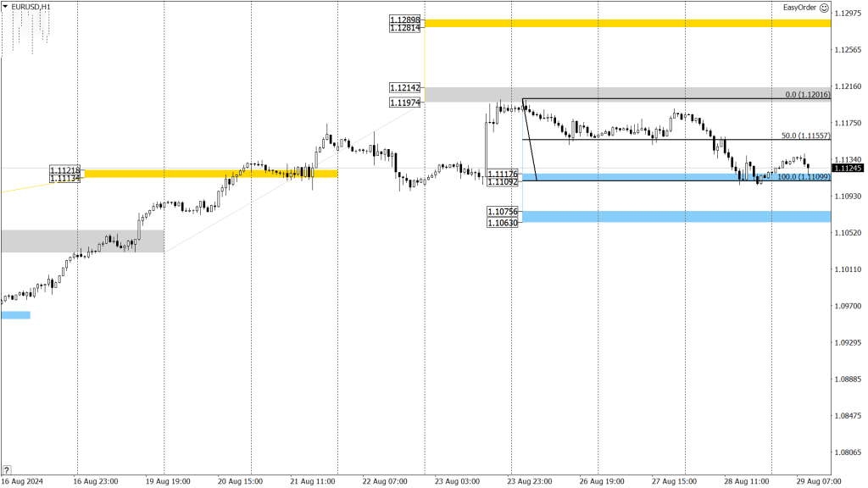This screenshot has height=488, width=868.
Task: Select the 1.10756 price level label
Action: (x=503, y=211)
